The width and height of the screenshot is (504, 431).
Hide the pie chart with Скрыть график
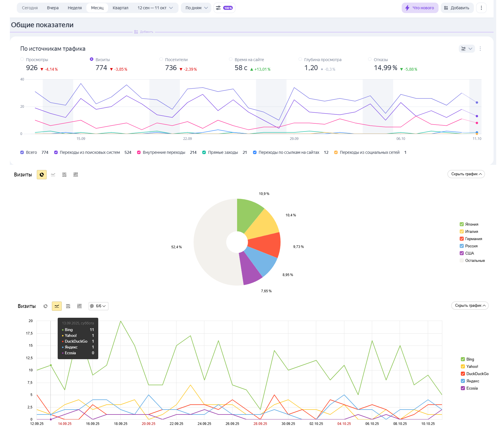coord(466,174)
